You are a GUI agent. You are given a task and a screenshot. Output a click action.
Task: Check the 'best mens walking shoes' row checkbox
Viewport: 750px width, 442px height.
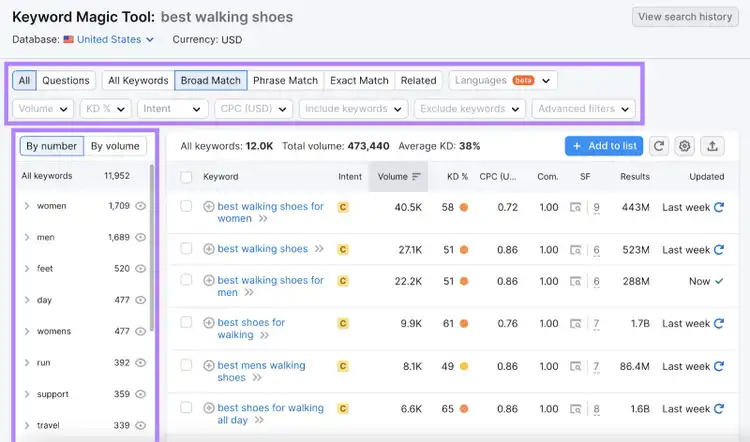point(186,365)
